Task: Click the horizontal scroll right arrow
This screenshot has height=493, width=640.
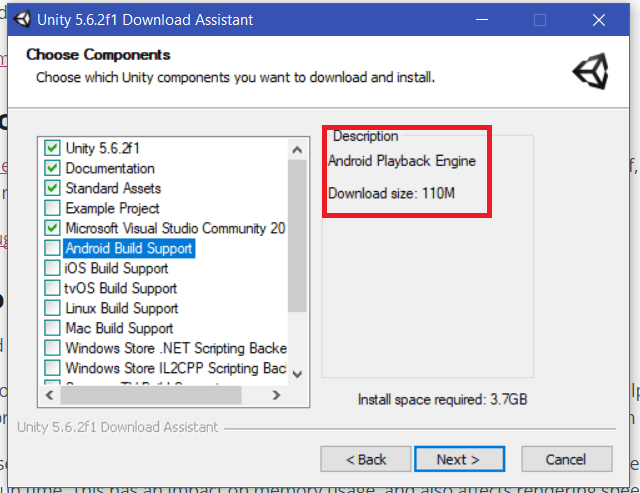Action: pyautogui.click(x=276, y=395)
